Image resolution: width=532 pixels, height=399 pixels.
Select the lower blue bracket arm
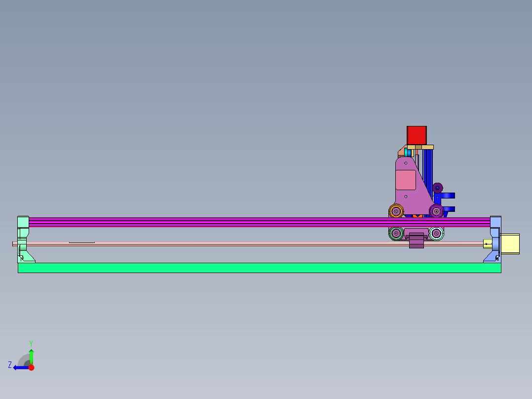[449, 209]
